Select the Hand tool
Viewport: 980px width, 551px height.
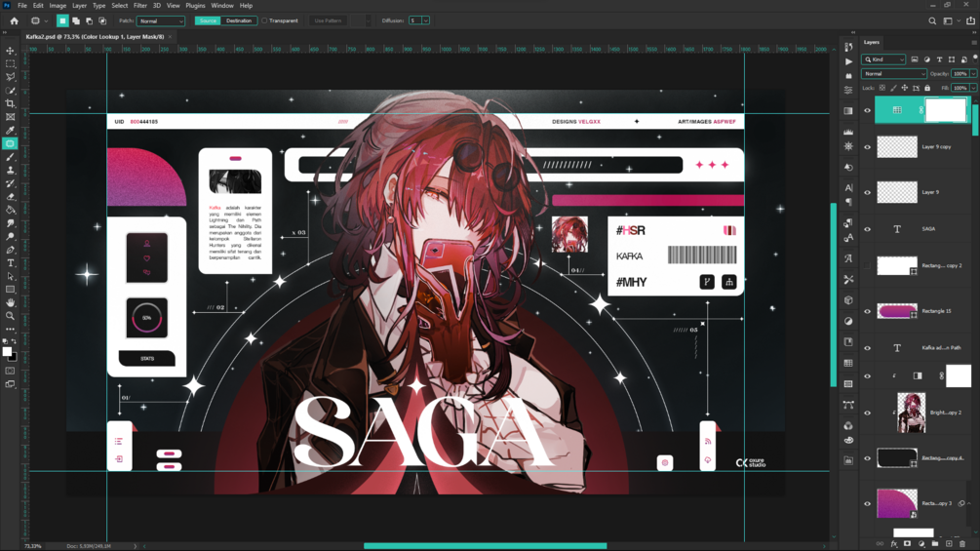click(x=10, y=302)
